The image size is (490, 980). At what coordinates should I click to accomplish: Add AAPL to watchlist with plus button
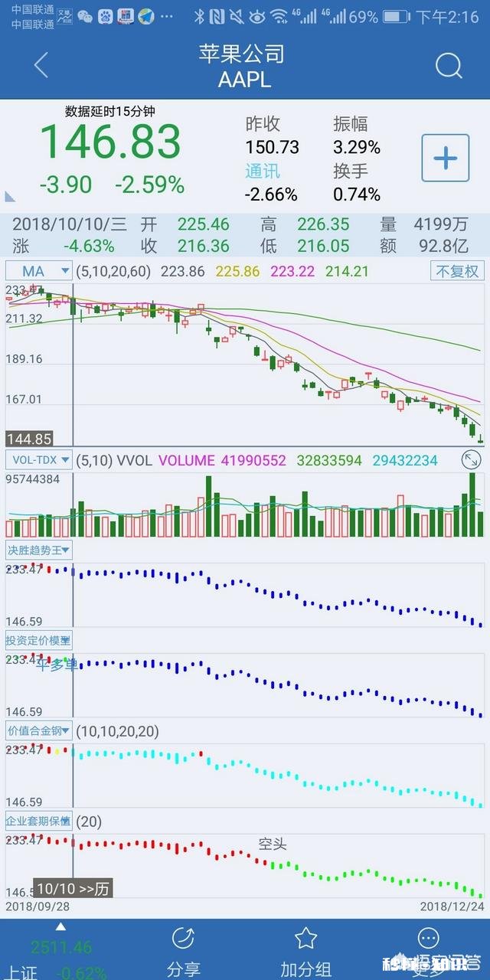[446, 158]
